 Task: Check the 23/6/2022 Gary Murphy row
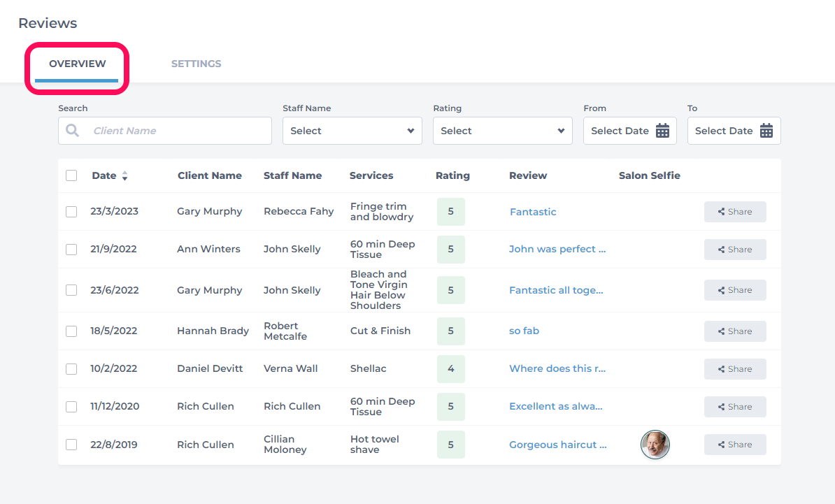click(x=71, y=290)
